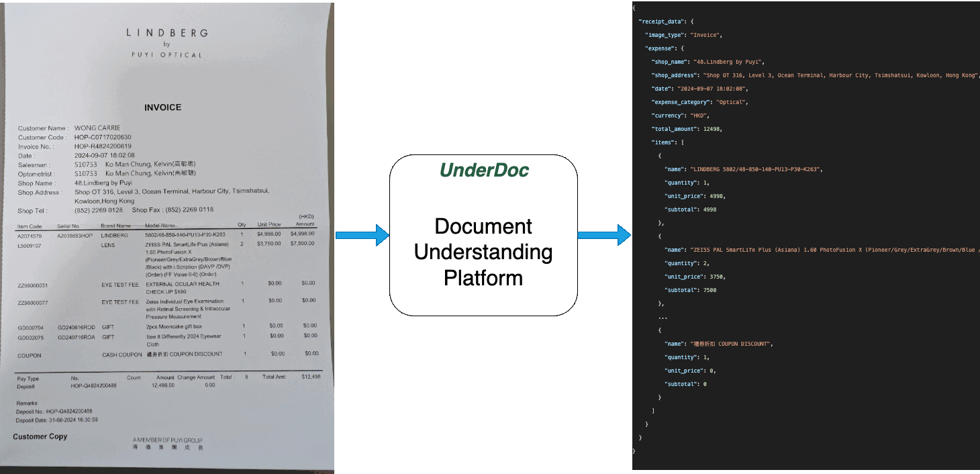The height and width of the screenshot is (474, 980).
Task: Select customer name WONG CARRIE on the receipt
Action: [97, 128]
